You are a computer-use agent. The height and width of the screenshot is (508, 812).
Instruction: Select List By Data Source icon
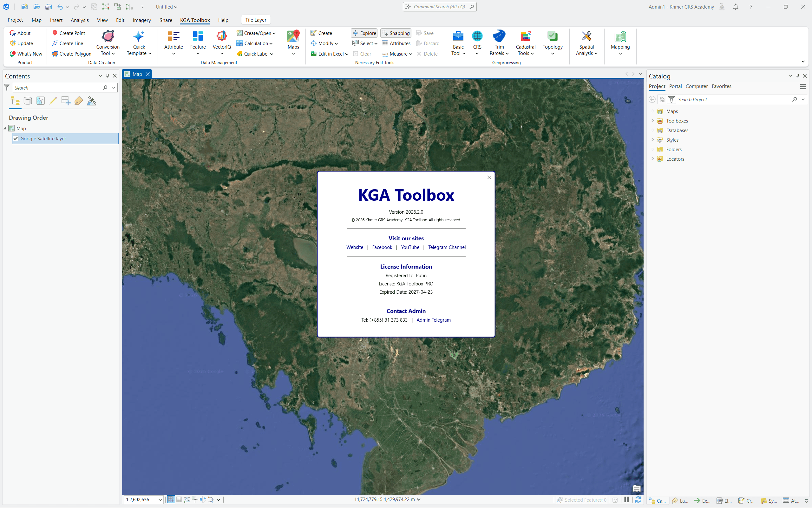click(28, 101)
